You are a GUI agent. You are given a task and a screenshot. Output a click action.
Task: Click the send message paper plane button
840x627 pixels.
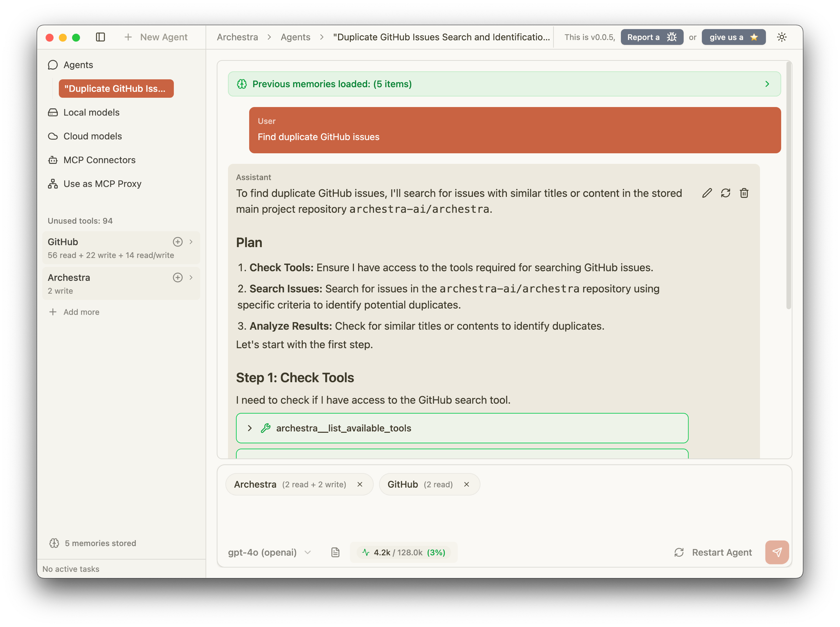click(777, 552)
